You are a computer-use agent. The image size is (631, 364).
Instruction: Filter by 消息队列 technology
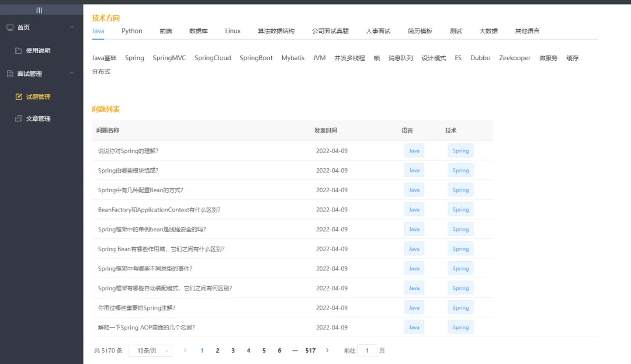click(400, 58)
